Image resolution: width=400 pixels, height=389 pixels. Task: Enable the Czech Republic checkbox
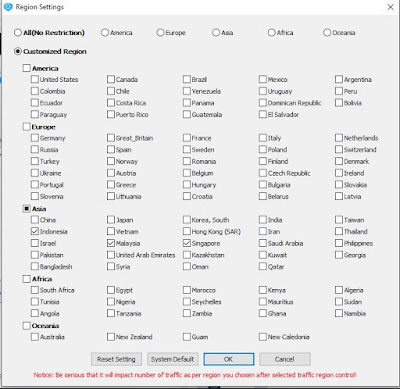263,173
